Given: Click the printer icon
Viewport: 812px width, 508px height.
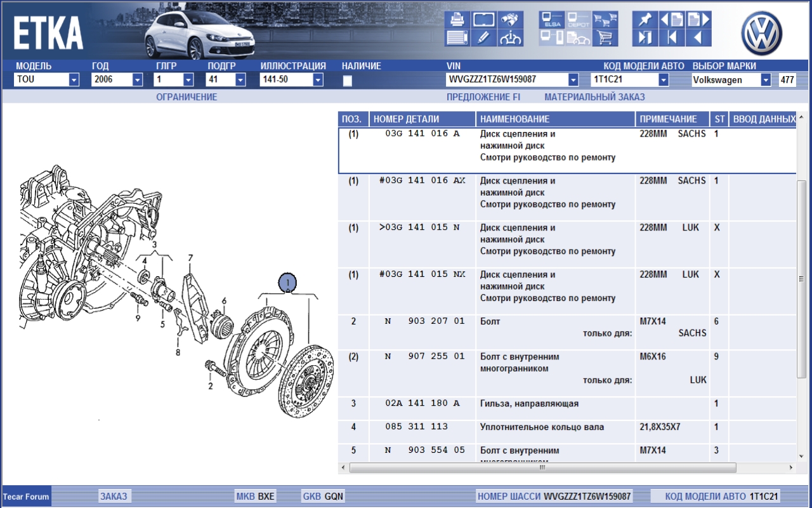Looking at the screenshot, I should (457, 19).
